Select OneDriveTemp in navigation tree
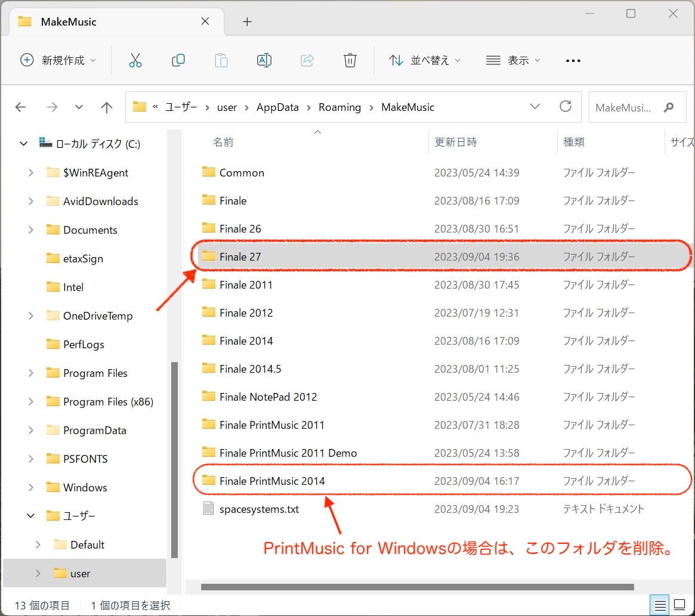The width and height of the screenshot is (695, 616). point(97,315)
